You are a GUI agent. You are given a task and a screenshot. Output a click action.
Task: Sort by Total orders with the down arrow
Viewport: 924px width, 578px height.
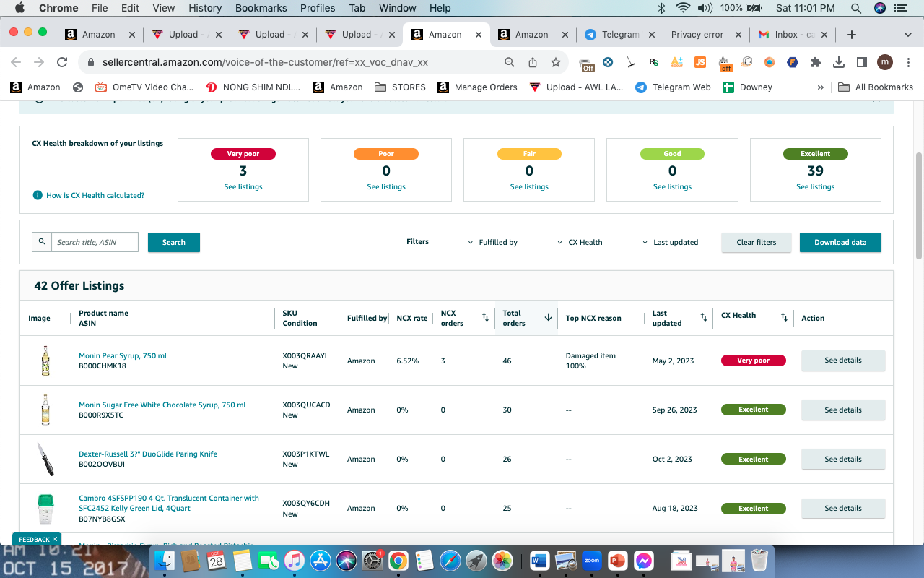pos(548,318)
